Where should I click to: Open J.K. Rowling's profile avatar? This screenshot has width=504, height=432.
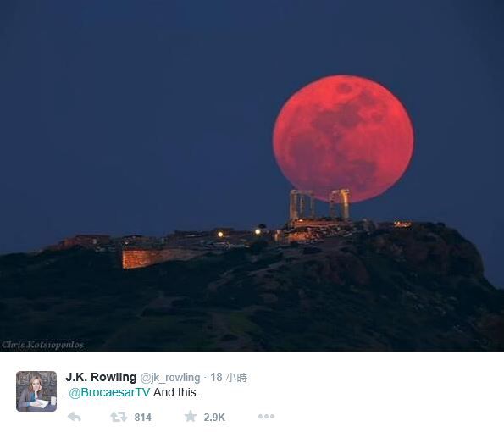[36, 391]
